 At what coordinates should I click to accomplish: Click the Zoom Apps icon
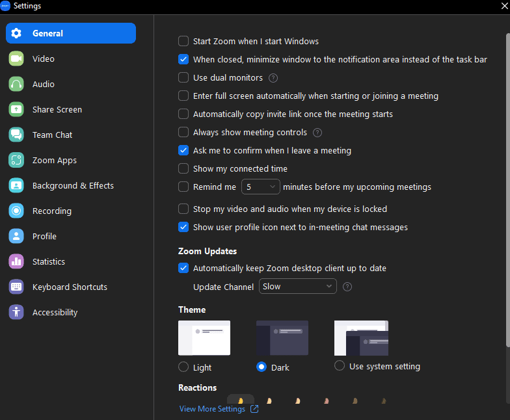point(16,160)
